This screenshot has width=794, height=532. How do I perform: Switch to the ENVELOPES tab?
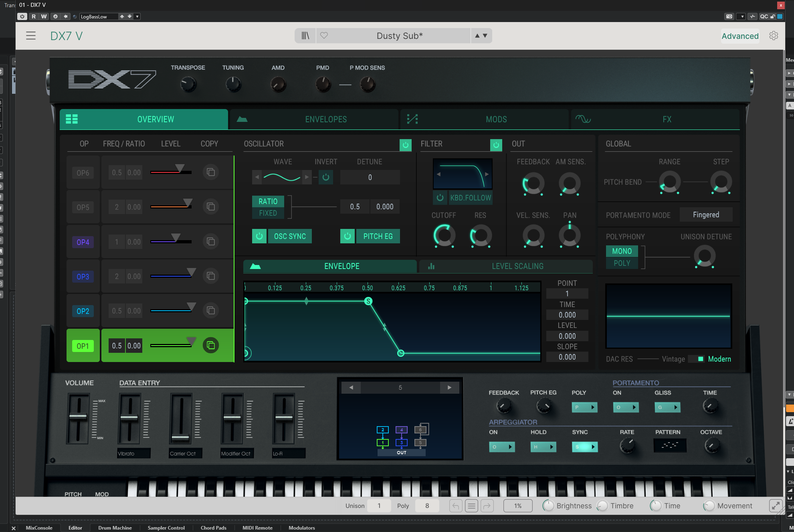point(315,119)
